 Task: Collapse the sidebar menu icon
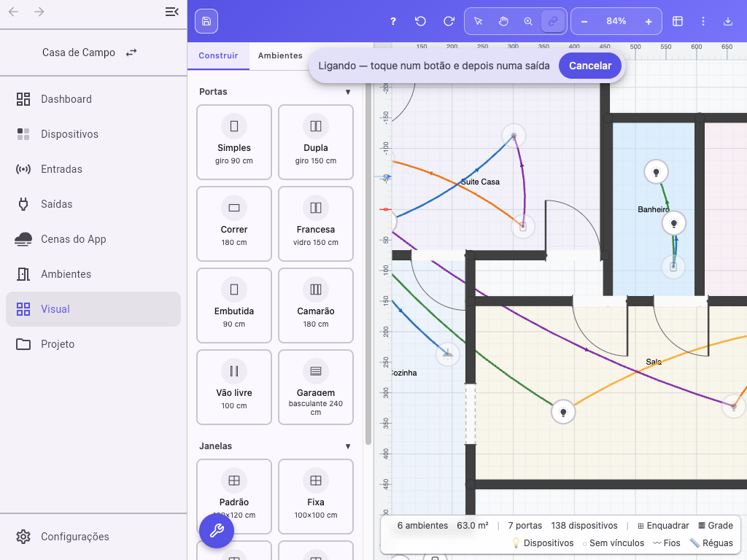click(x=172, y=12)
